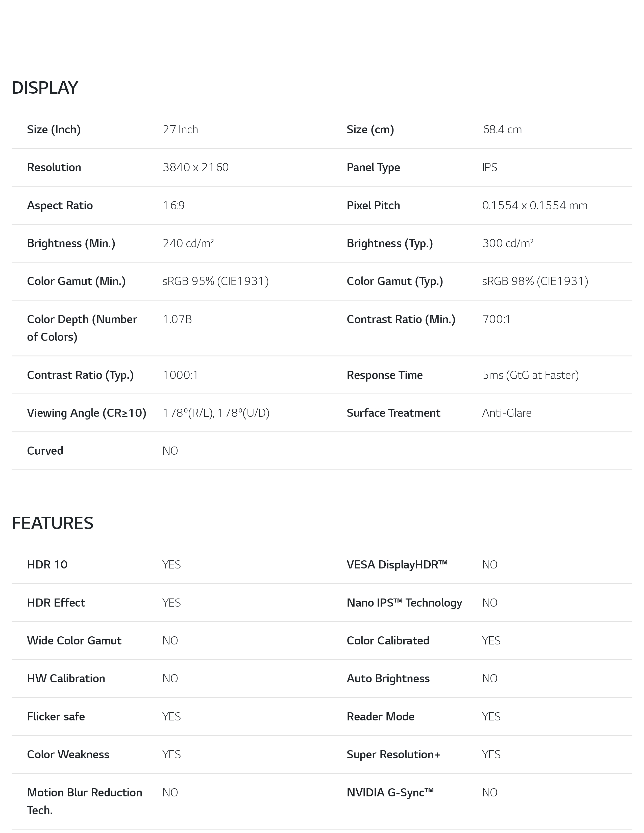Image resolution: width=644 pixels, height=833 pixels.
Task: Click the Color Depth 1.07B value
Action: click(x=177, y=319)
